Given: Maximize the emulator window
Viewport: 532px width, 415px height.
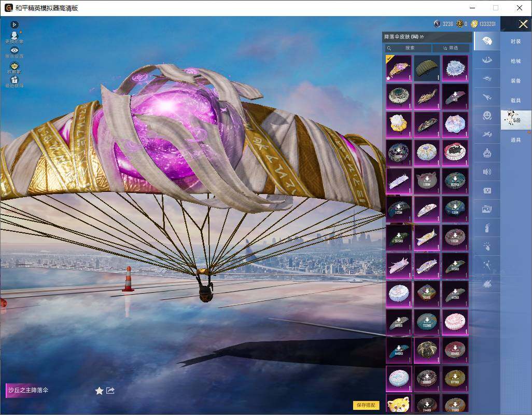Looking at the screenshot, I should [x=496, y=8].
